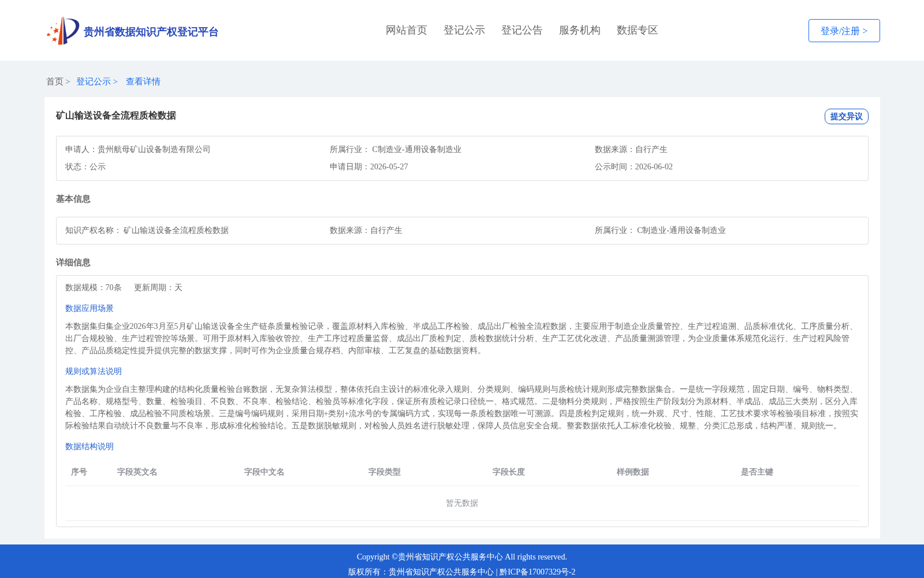This screenshot has height=578, width=924.
Task: Click the 详细信息 section heading
Action: tap(73, 262)
